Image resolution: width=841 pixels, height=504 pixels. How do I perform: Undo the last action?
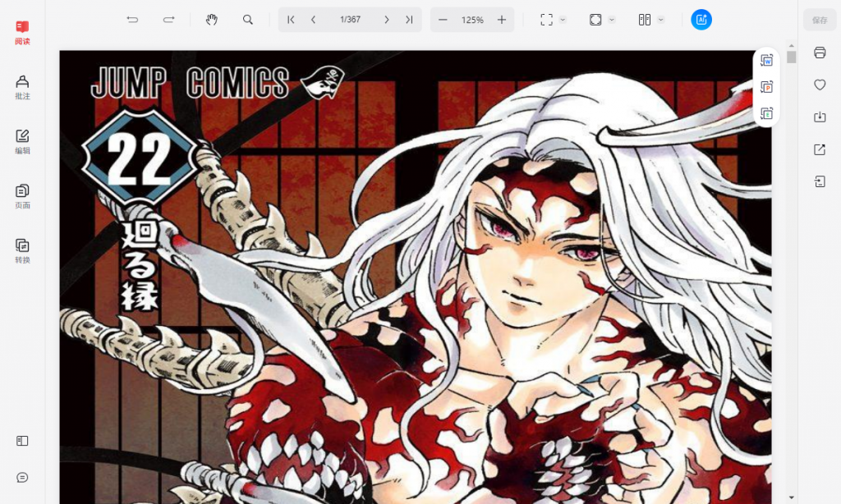(132, 20)
